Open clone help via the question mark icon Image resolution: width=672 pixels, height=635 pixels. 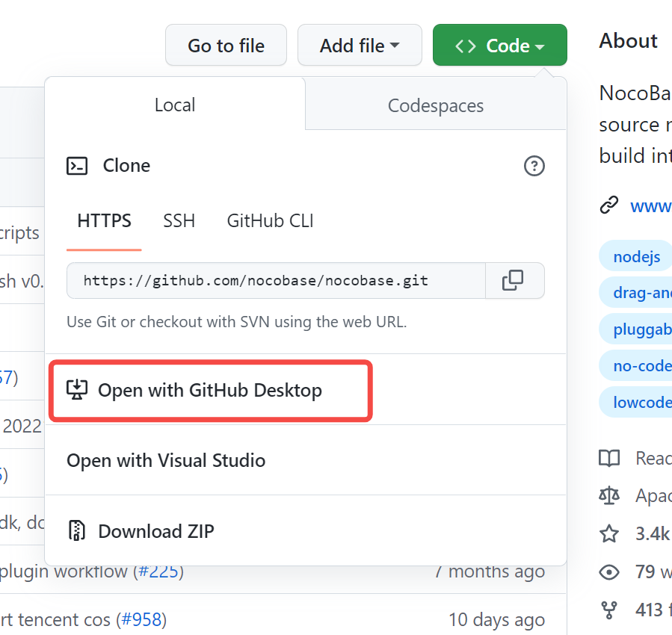click(x=534, y=166)
